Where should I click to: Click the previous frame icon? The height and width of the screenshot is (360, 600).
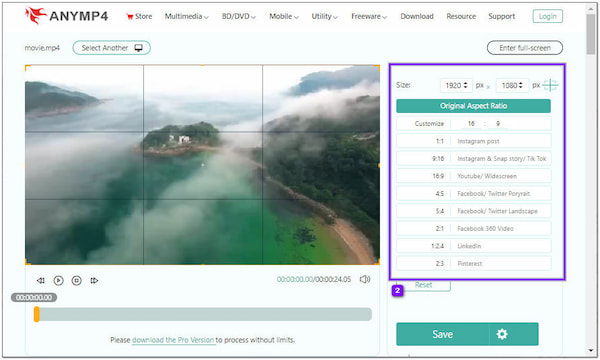[x=41, y=280]
